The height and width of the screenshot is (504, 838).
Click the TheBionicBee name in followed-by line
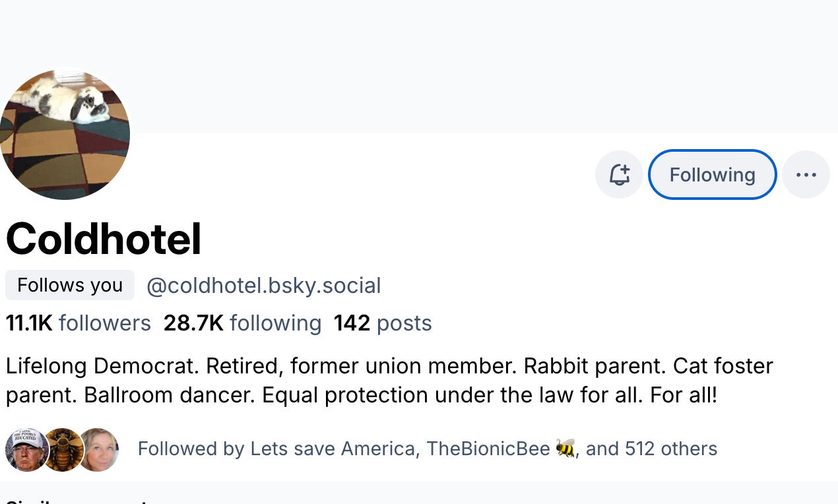point(488,449)
